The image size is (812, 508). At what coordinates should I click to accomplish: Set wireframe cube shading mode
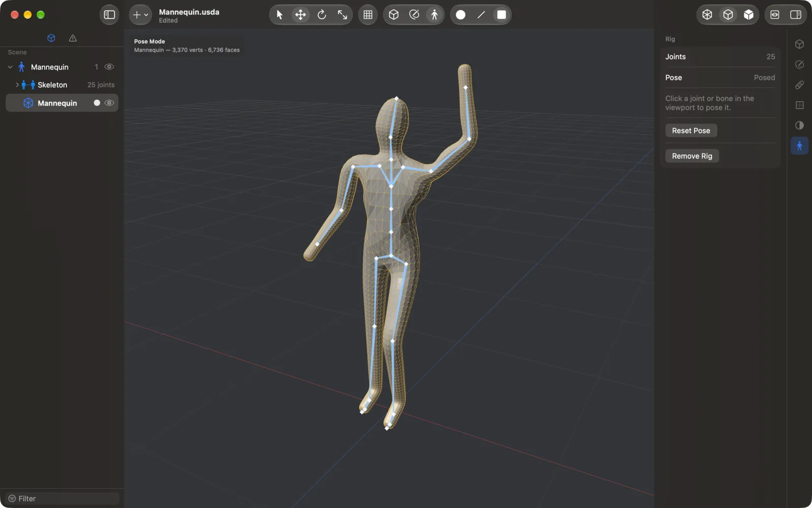point(707,15)
